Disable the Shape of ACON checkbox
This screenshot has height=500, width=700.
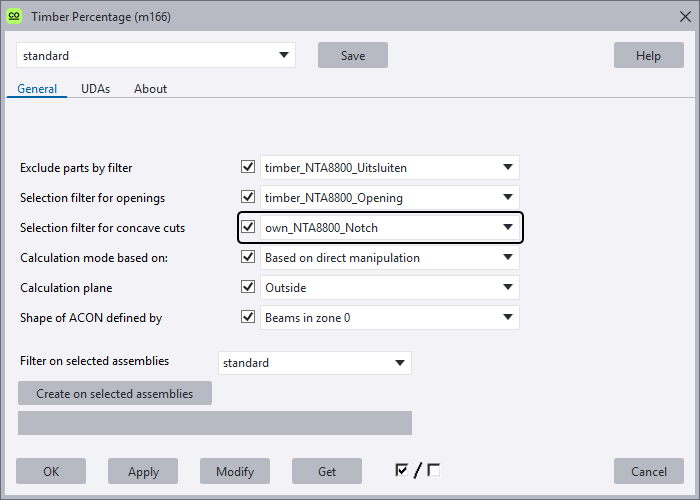click(x=248, y=318)
